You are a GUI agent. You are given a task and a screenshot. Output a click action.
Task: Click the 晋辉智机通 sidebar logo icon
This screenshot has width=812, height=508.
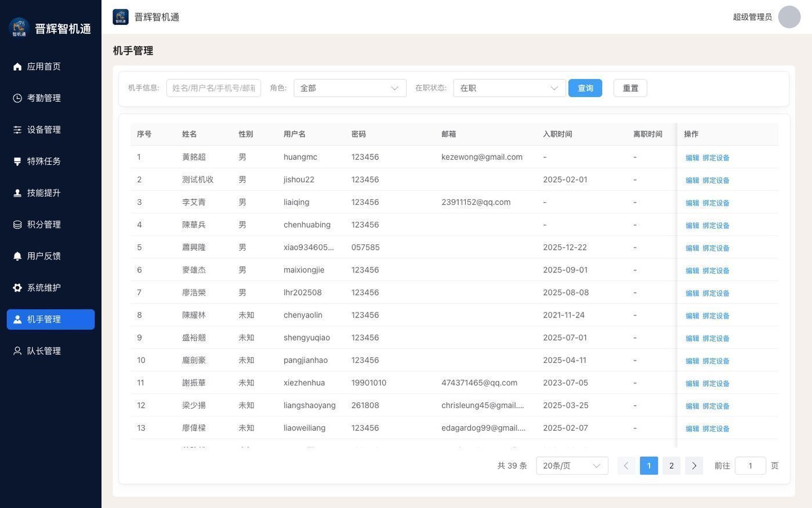[19, 28]
